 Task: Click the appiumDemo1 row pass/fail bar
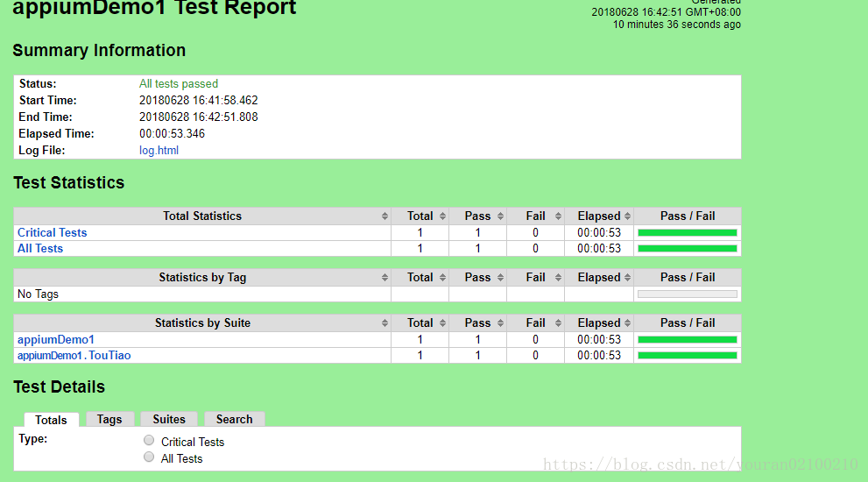pos(688,340)
